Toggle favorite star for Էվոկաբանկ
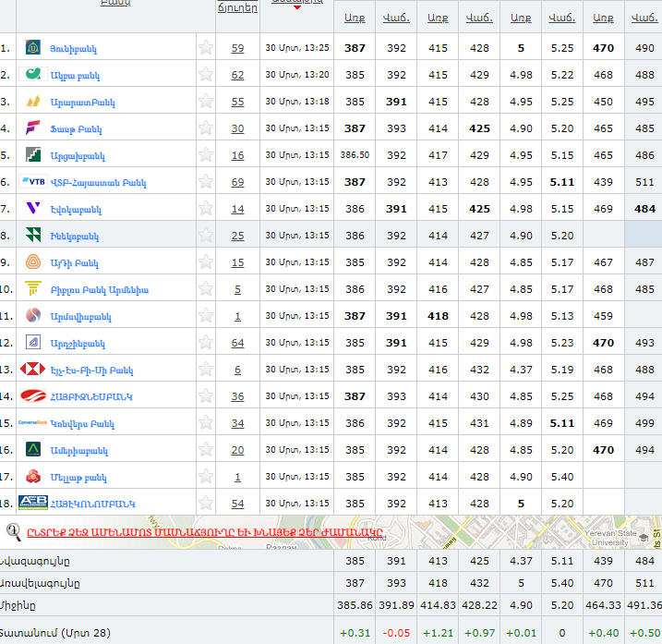Screen dimensions: 662x644 point(206,208)
